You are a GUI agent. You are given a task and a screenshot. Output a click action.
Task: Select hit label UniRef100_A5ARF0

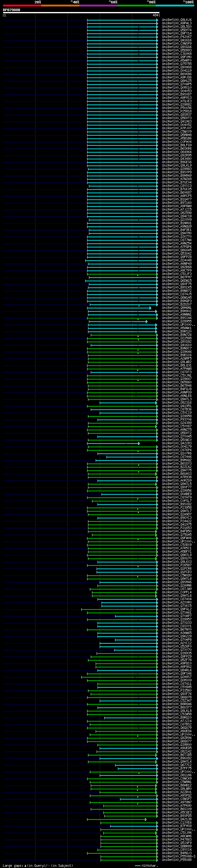coord(177,60)
